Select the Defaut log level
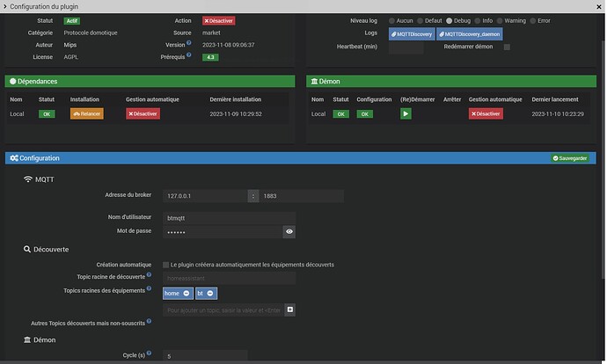Viewport: 607px width, 364px height. click(420, 21)
